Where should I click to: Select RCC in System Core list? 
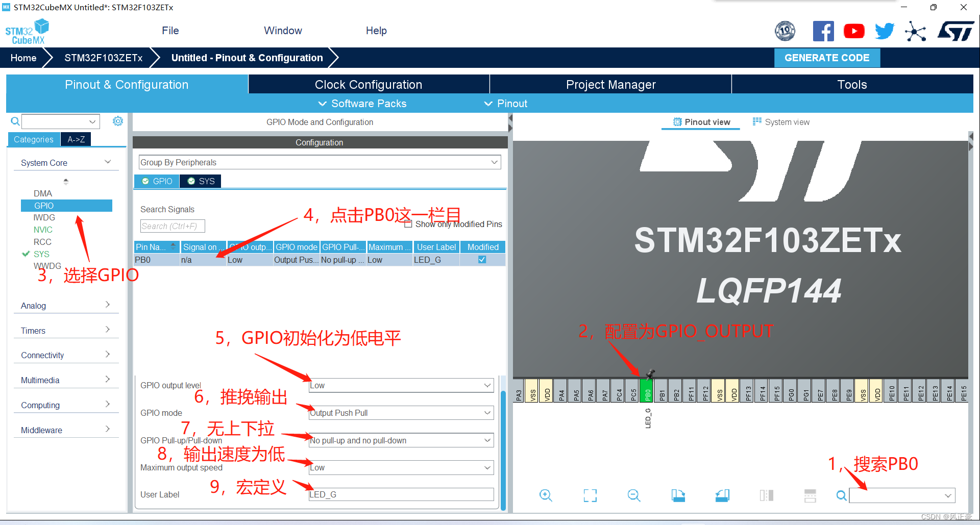(42, 242)
